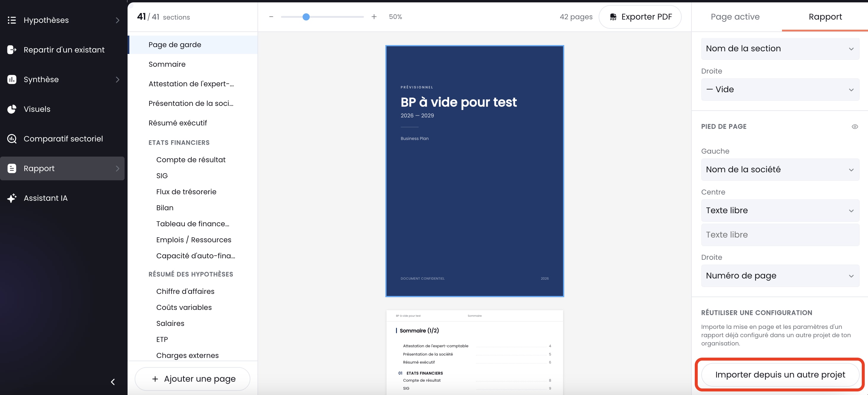This screenshot has width=868, height=395.
Task: Open Visuels in the sidebar menu
Action: (x=62, y=109)
